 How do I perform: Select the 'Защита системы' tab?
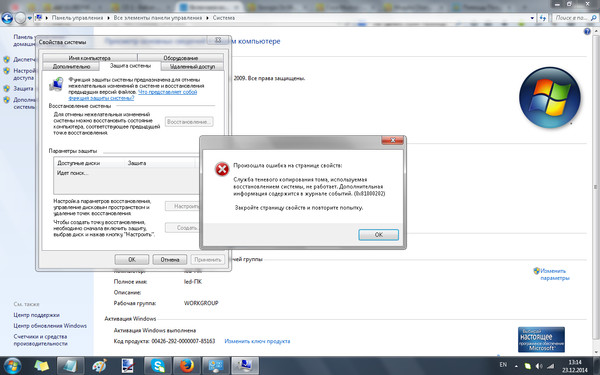(130, 66)
